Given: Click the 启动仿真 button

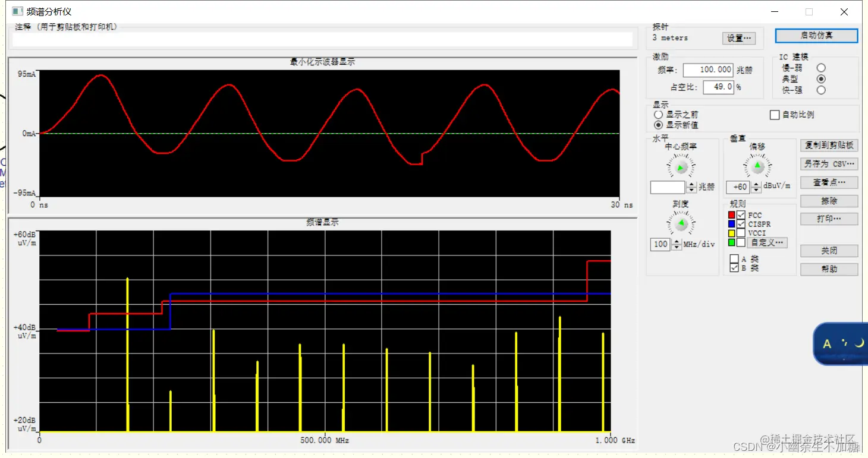Looking at the screenshot, I should [x=816, y=36].
